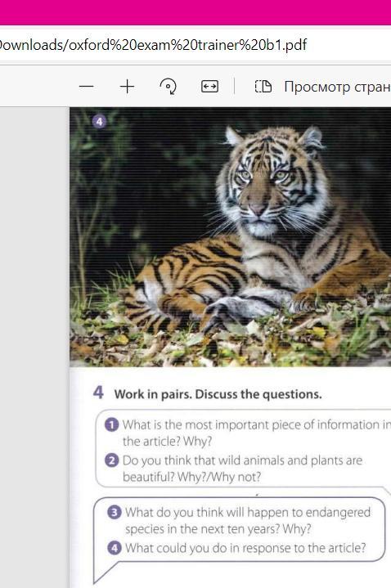Click the heading Work in pairs. Discuss the questions.
Viewport: 391px width, 588px height.
tap(218, 394)
